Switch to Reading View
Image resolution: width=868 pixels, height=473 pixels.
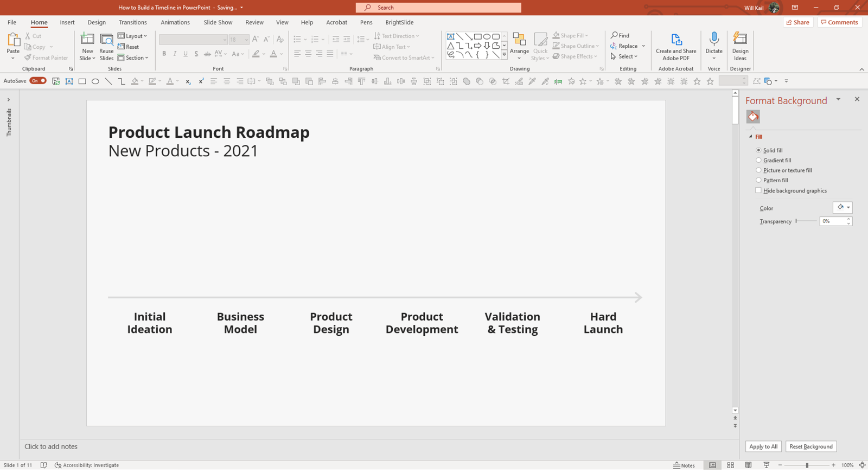click(748, 465)
